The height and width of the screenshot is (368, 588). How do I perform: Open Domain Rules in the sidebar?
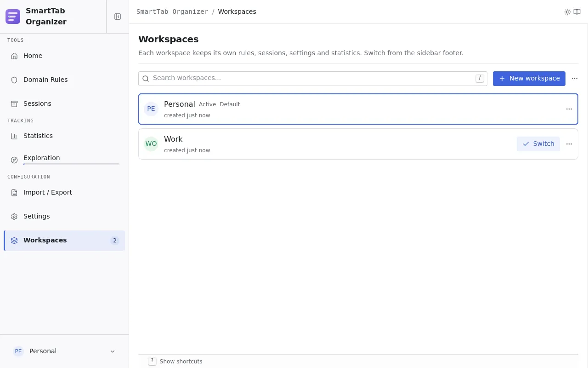click(64, 80)
